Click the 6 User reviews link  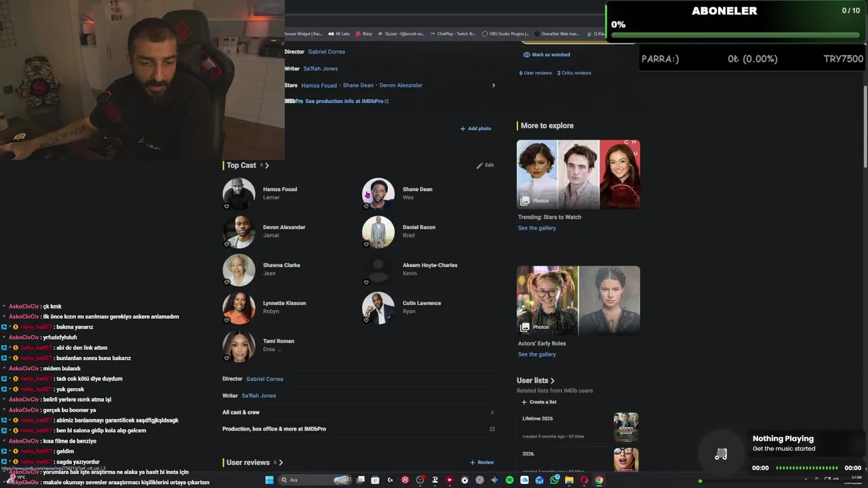pos(536,73)
